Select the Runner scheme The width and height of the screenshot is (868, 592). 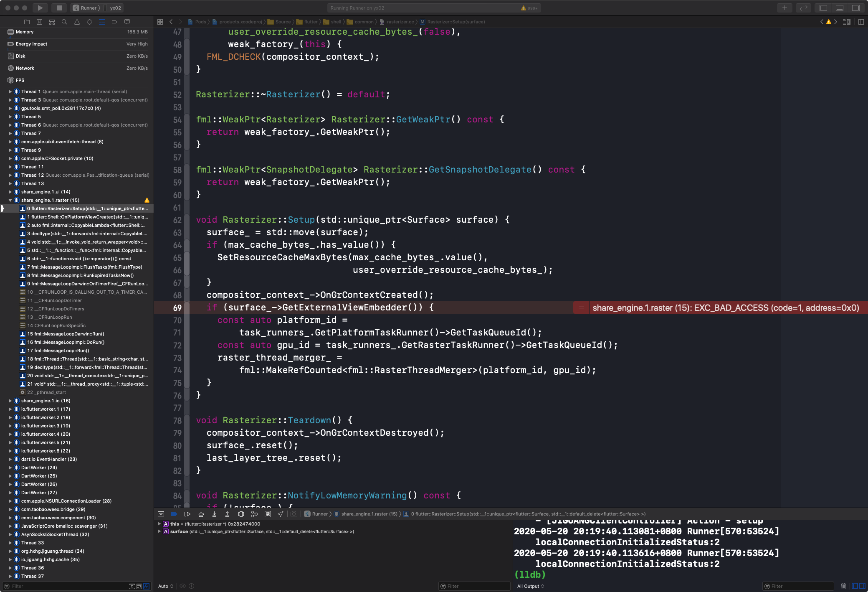click(85, 8)
